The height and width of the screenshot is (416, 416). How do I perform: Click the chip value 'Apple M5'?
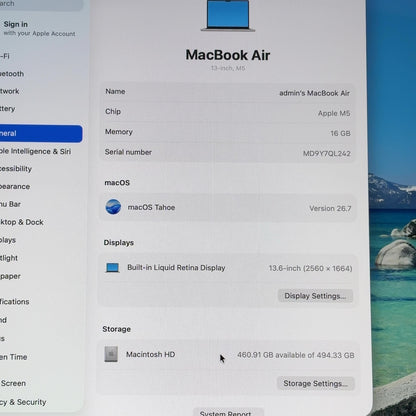(x=334, y=113)
